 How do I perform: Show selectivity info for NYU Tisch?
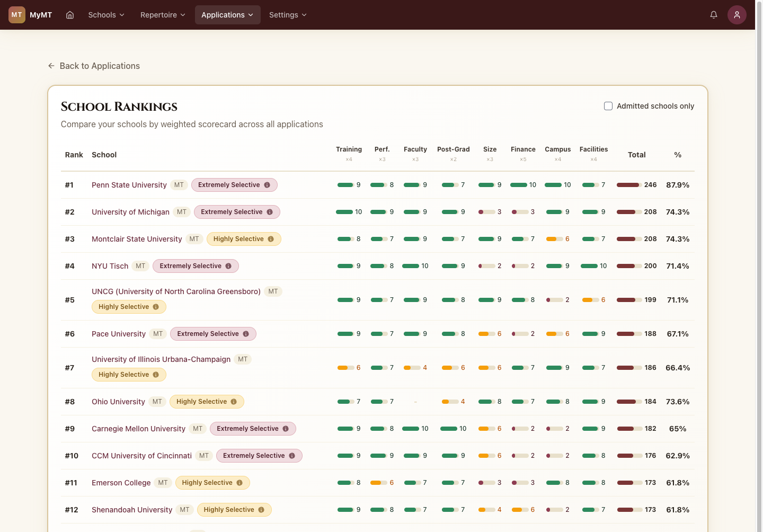coord(228,266)
